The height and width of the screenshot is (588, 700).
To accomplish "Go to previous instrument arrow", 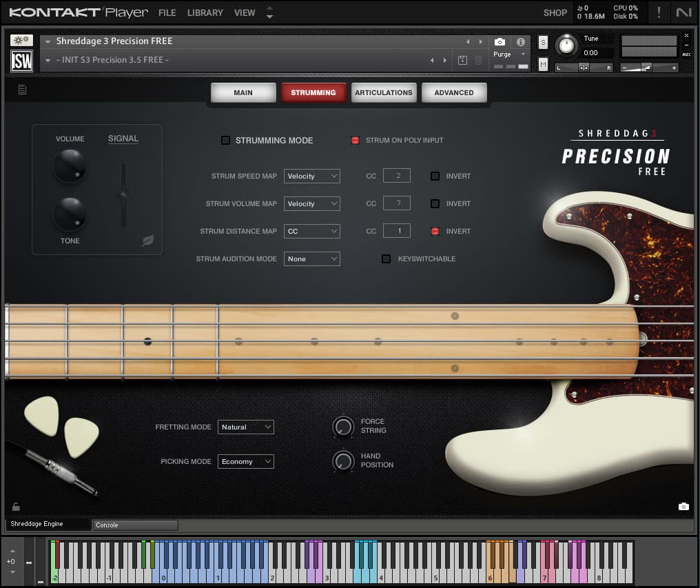I will pos(468,41).
